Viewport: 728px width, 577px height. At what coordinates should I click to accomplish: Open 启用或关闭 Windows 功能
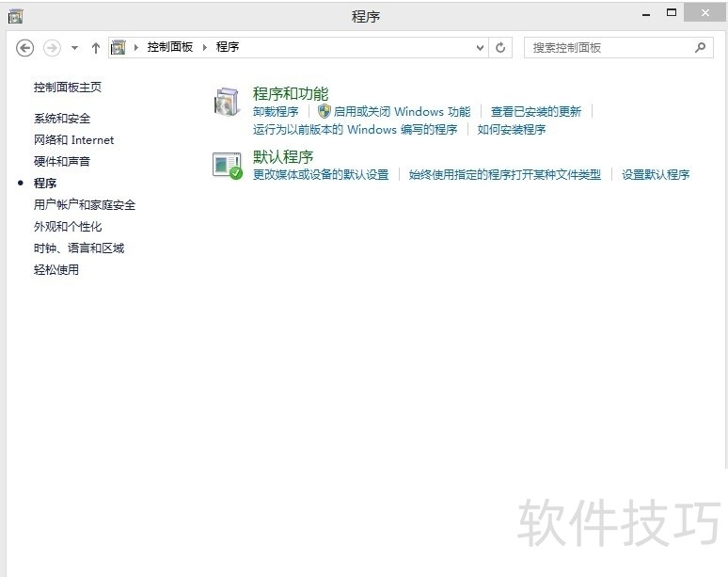click(x=402, y=111)
